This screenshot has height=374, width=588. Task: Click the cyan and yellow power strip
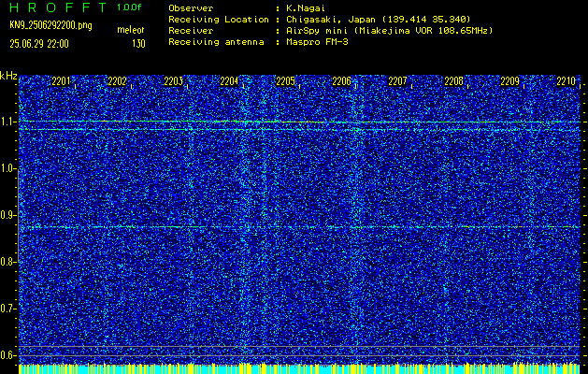[299, 368]
